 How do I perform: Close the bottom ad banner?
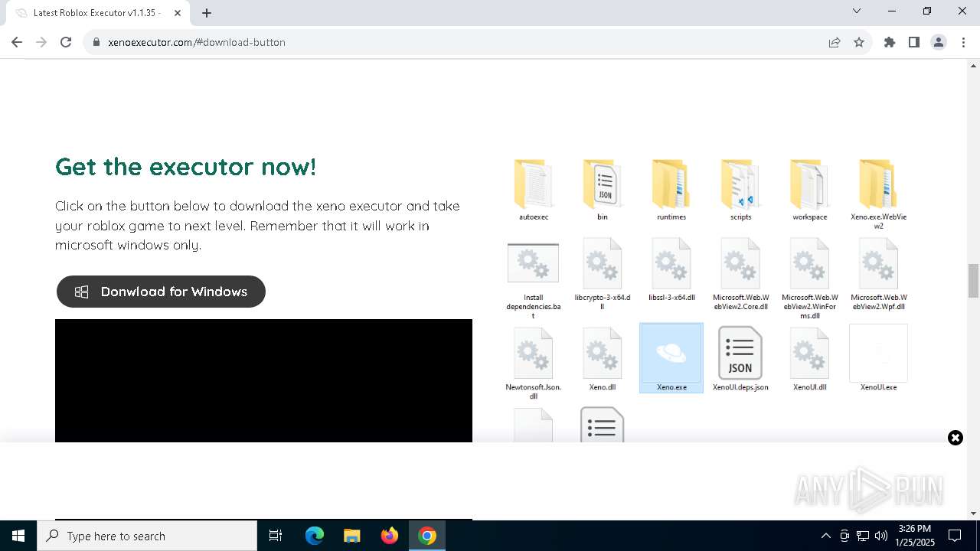[955, 438]
